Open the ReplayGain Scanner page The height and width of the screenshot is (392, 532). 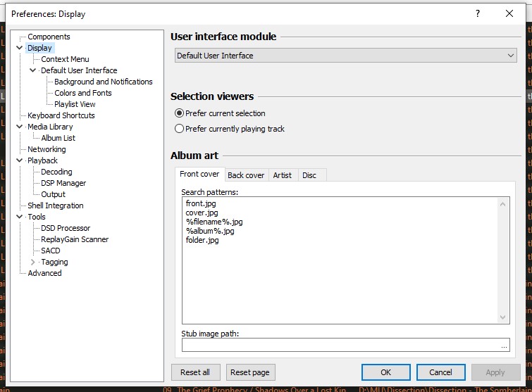coord(75,239)
